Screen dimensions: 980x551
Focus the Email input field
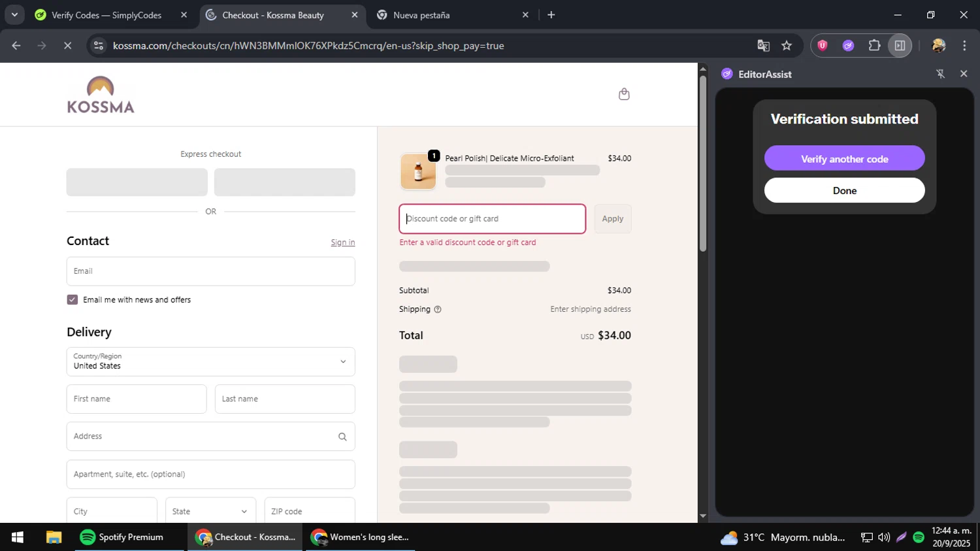(210, 271)
